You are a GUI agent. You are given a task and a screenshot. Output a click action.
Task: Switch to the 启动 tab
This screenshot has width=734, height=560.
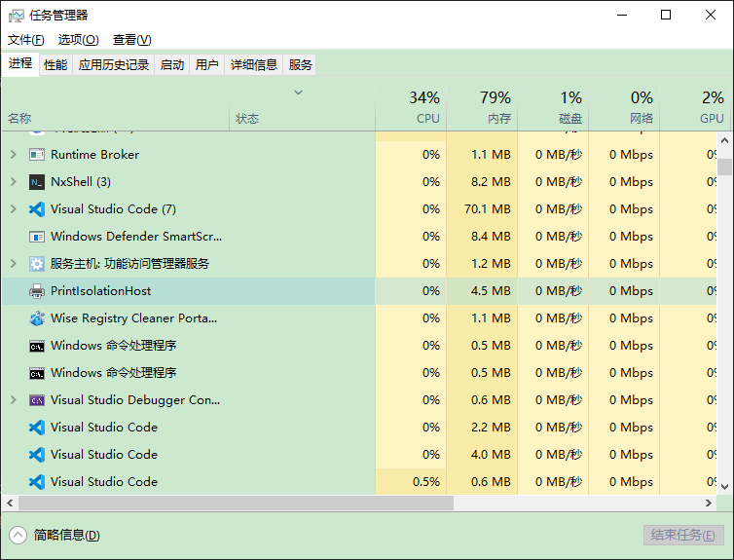coord(171,64)
